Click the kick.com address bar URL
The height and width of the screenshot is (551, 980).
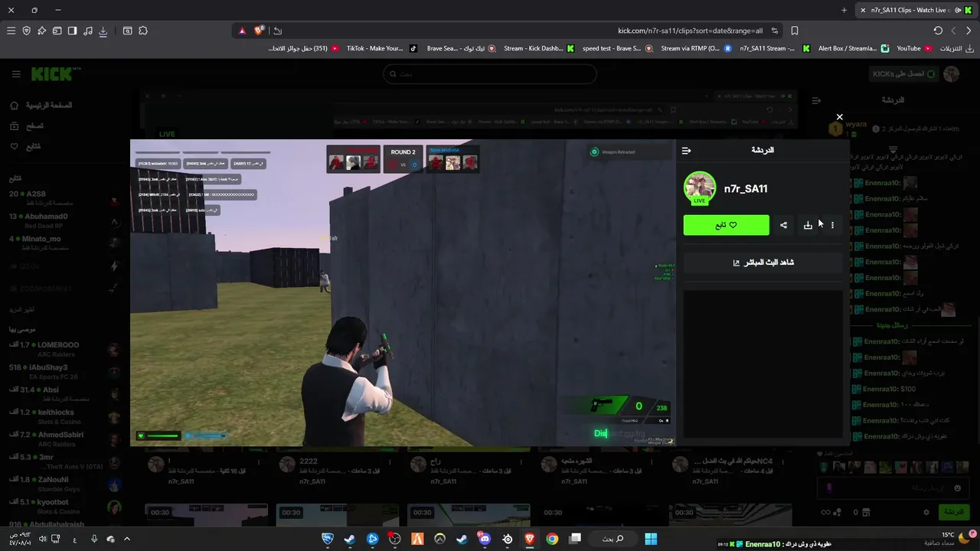[690, 31]
